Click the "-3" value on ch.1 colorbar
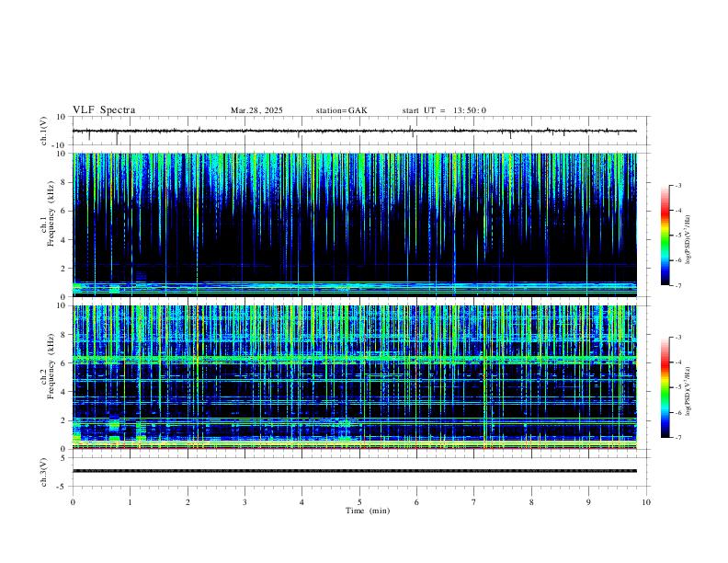The image size is (728, 563). [677, 185]
